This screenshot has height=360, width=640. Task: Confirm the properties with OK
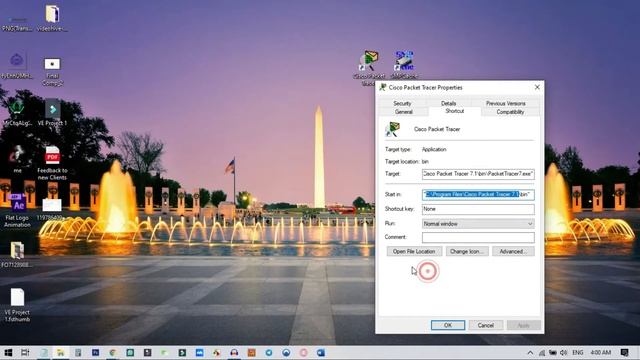pyautogui.click(x=448, y=325)
